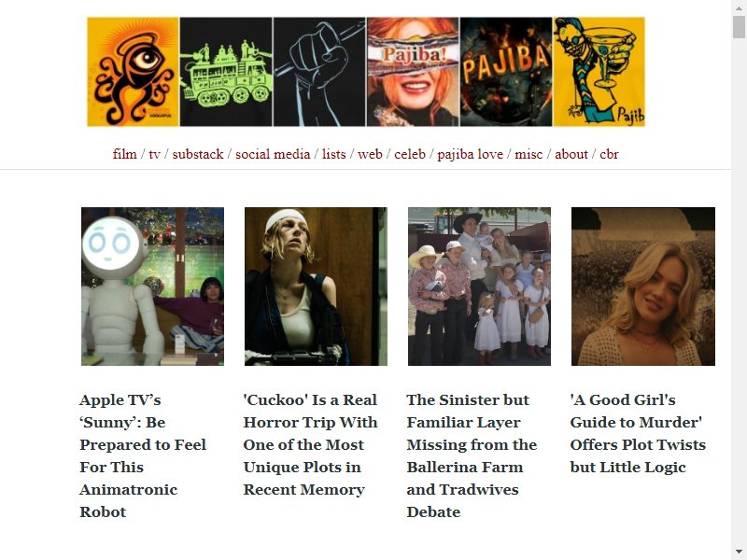The height and width of the screenshot is (560, 747).
Task: Open the social media category
Action: point(273,154)
